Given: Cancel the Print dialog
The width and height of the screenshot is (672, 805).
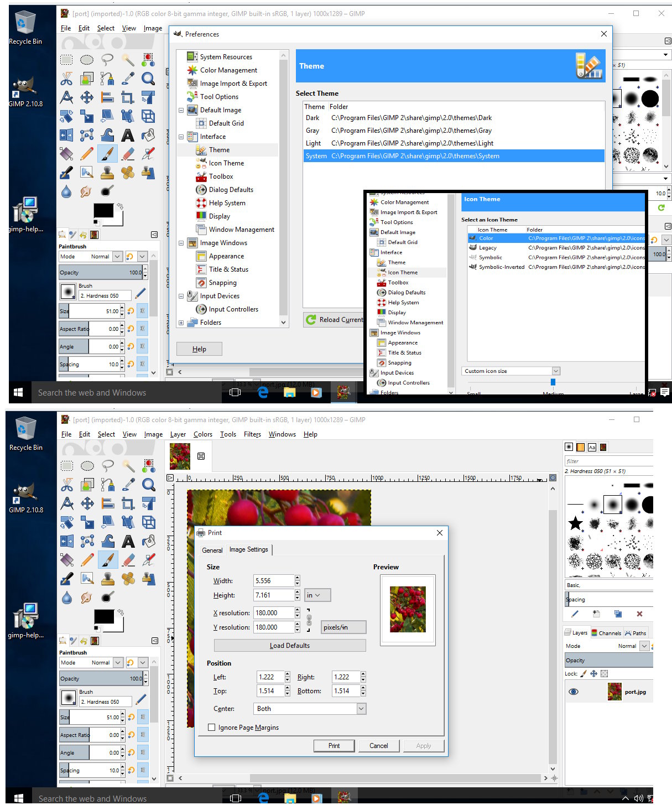Looking at the screenshot, I should click(x=379, y=746).
